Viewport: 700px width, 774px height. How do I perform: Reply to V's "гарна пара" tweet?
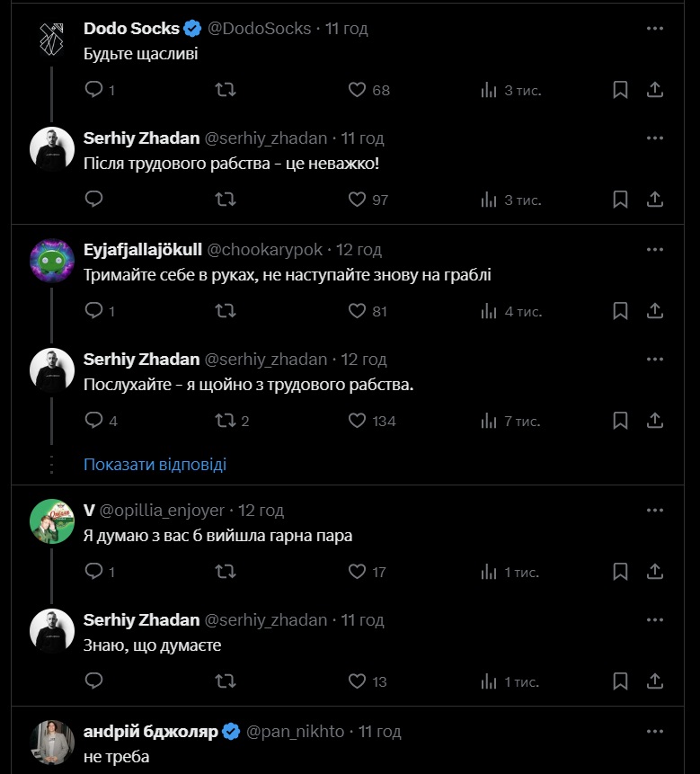pos(93,572)
